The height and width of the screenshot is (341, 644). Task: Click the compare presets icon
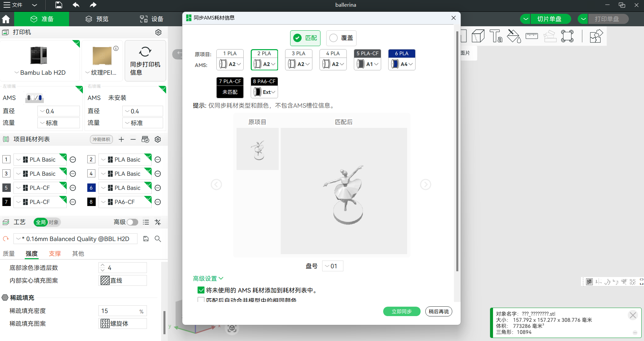pos(158,222)
